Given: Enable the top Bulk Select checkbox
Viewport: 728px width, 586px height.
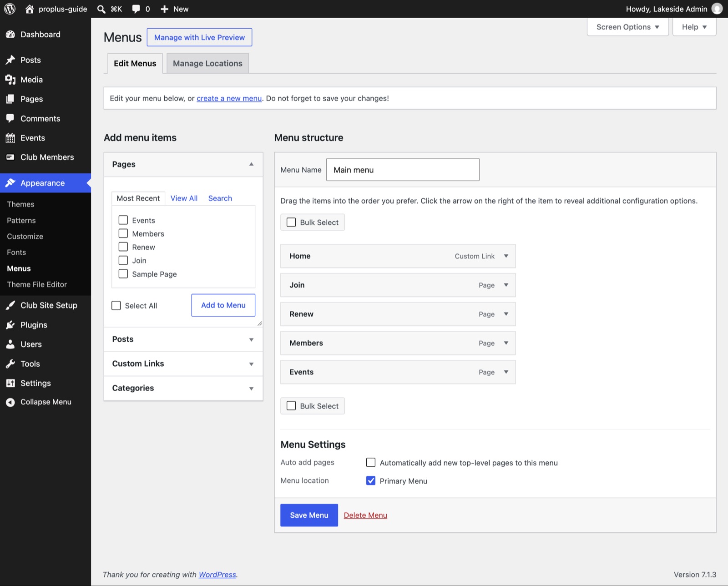Looking at the screenshot, I should 291,222.
